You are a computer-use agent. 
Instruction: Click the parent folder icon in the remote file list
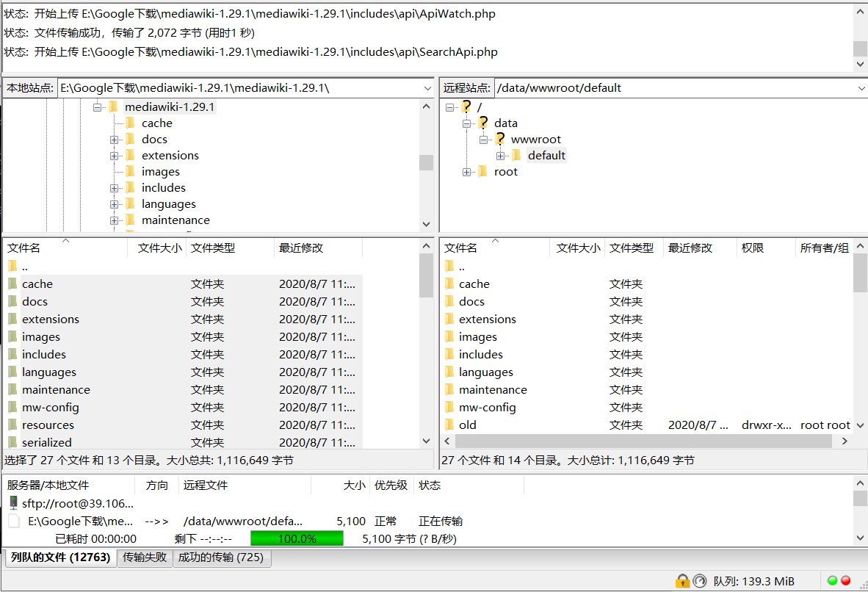point(449,267)
